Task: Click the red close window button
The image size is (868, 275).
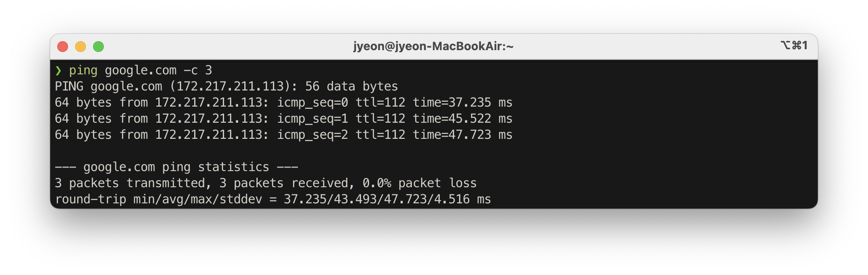Action: 63,47
